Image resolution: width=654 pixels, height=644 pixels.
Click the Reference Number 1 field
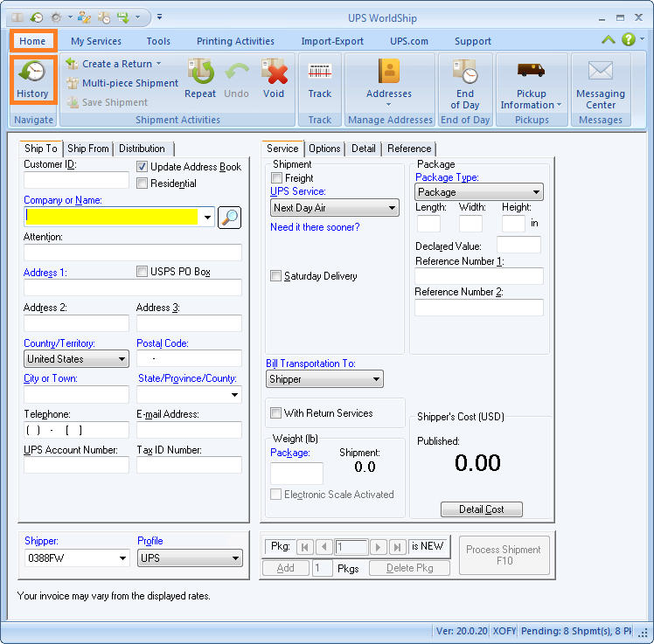(479, 276)
